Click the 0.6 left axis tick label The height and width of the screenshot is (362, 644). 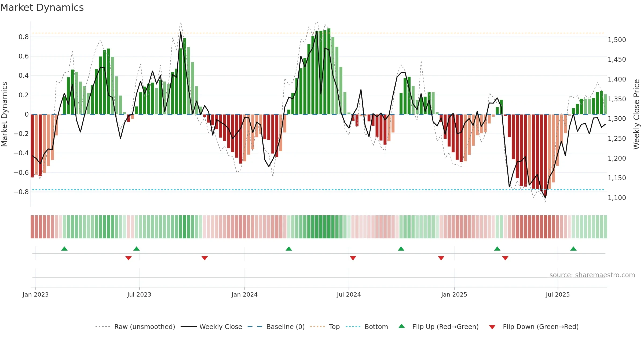pos(24,56)
